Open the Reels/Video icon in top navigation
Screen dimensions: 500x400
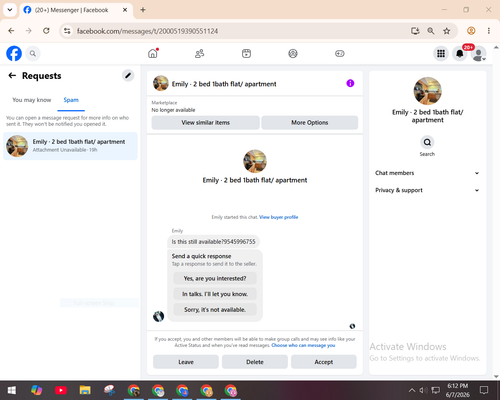click(x=246, y=53)
